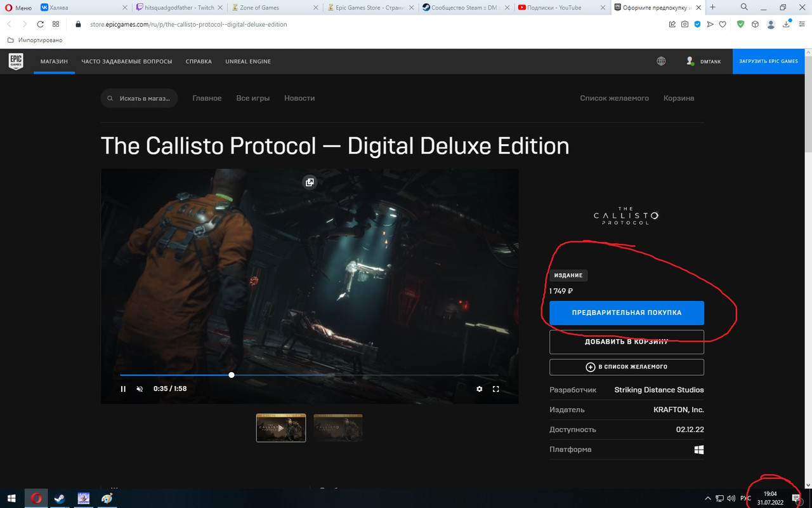812x508 pixels.
Task: Switch to Epic Games Store tab
Action: tap(371, 8)
